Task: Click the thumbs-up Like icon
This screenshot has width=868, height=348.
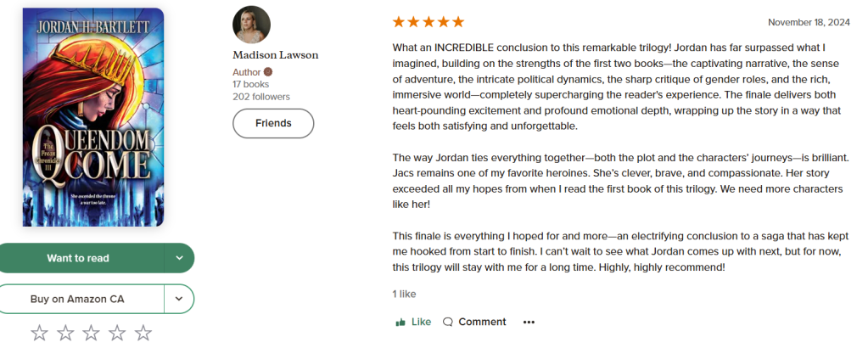Action: click(400, 323)
